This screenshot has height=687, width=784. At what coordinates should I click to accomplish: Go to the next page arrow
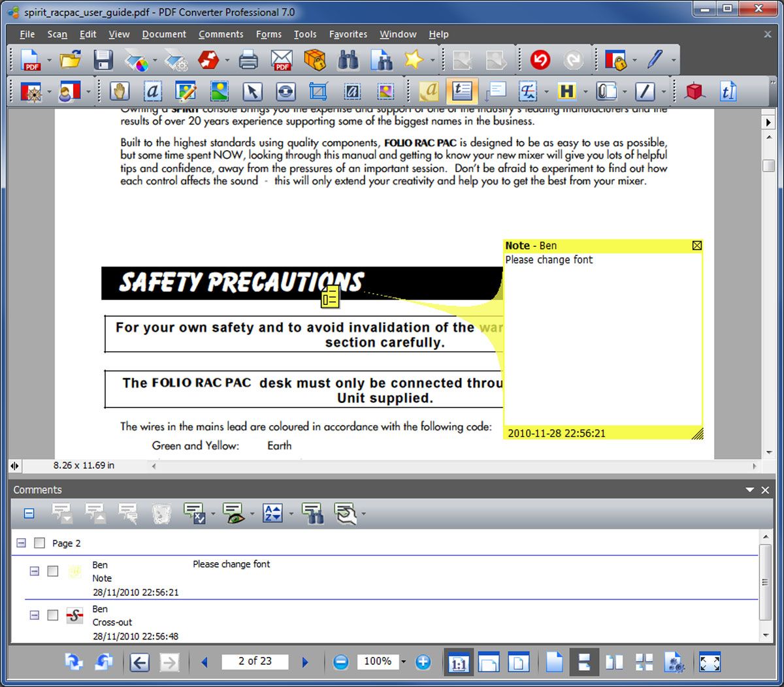click(x=305, y=662)
